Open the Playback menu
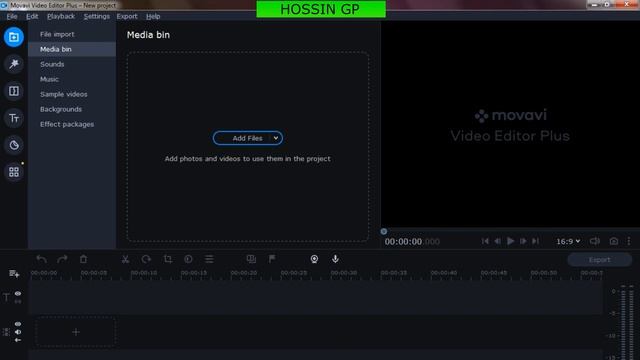 coord(61,16)
